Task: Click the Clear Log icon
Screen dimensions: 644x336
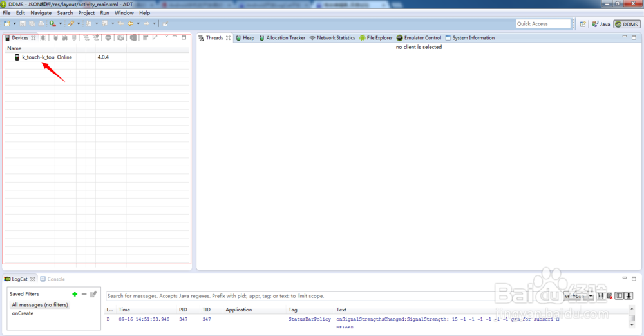Action: 610,296
